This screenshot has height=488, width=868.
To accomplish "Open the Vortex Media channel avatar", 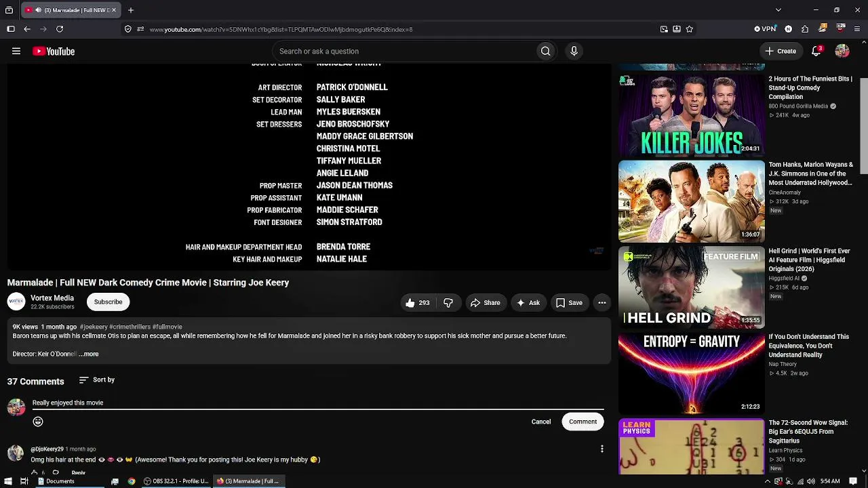I will [x=16, y=302].
